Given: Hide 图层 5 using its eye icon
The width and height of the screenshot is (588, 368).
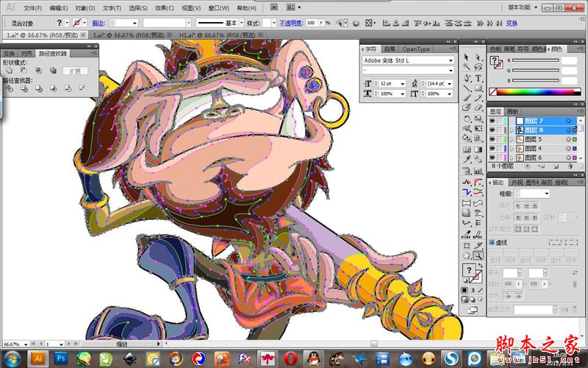Looking at the screenshot, I should point(492,139).
